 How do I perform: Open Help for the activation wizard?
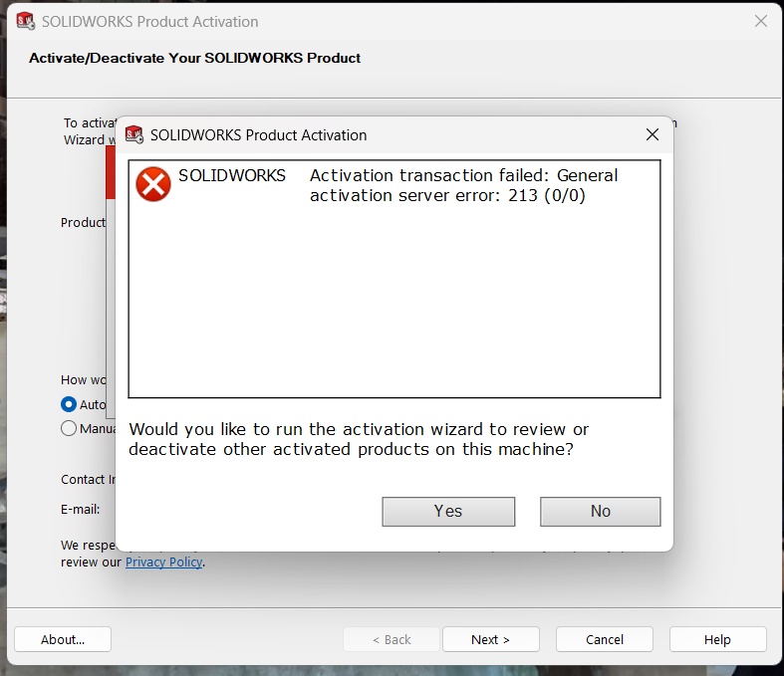tap(717, 639)
